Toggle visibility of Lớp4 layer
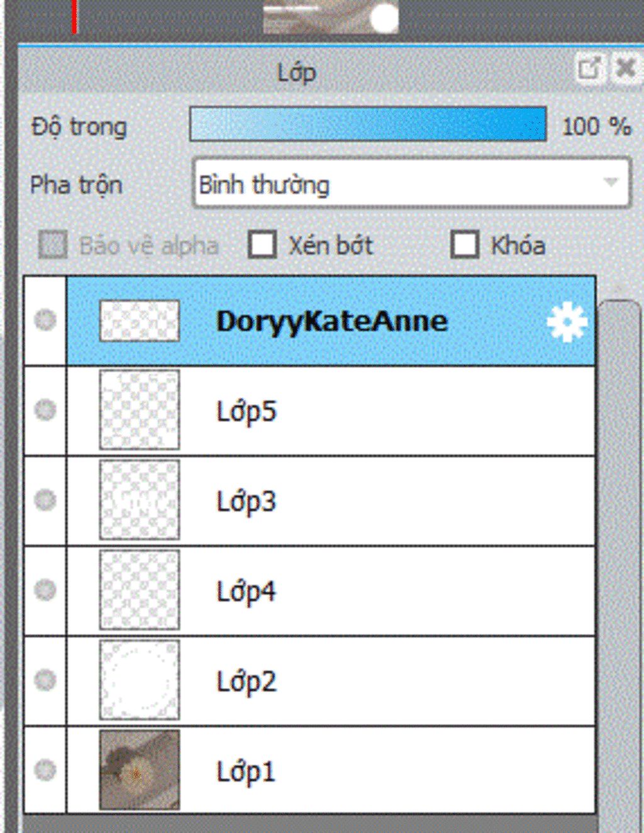The image size is (644, 833). click(45, 590)
